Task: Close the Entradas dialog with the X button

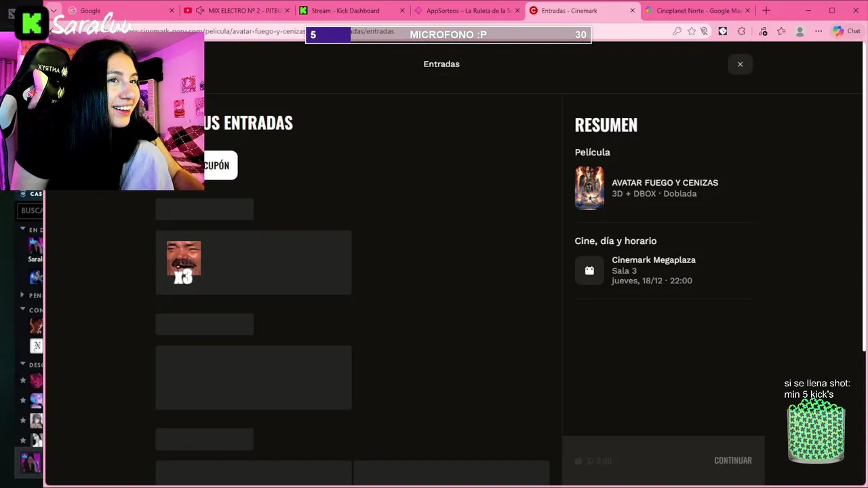Action: (740, 64)
